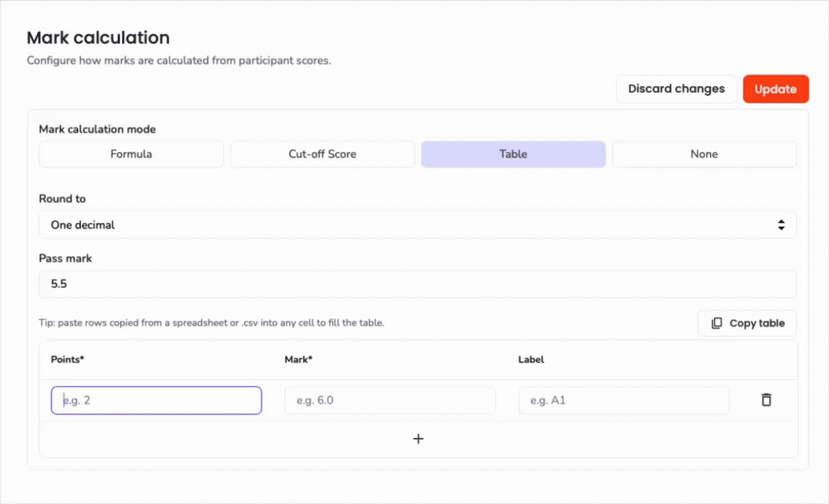Focus the Points input field
Image resolution: width=829 pixels, height=504 pixels.
(156, 400)
